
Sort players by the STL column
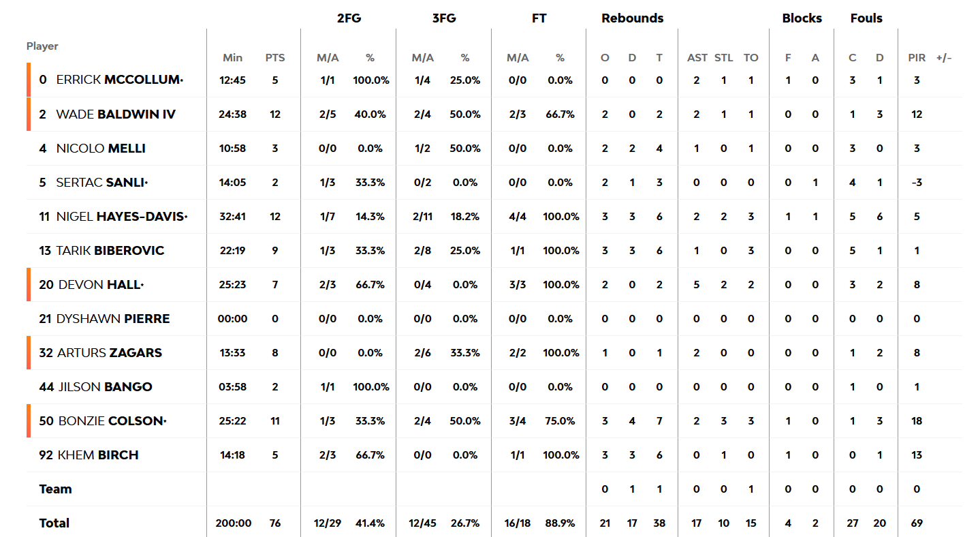(x=723, y=58)
